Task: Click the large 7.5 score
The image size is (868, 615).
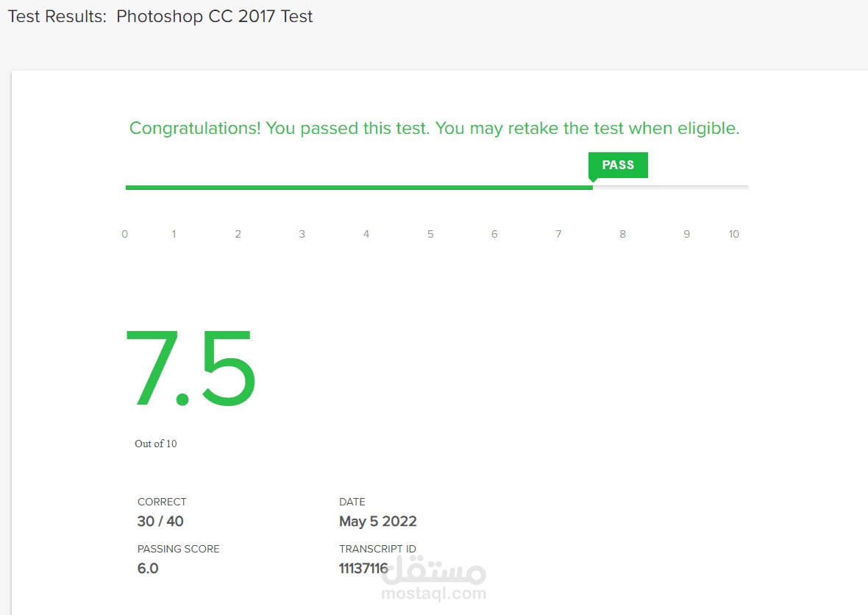Action: pyautogui.click(x=191, y=368)
